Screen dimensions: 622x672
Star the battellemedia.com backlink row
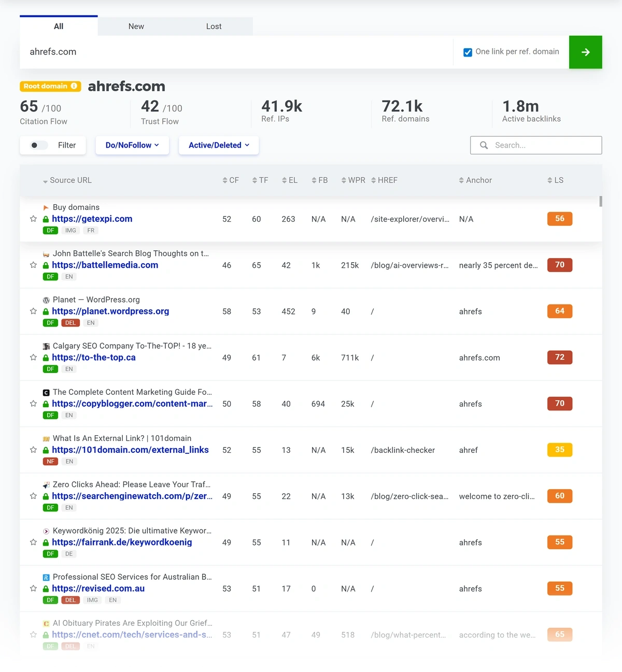tap(33, 265)
